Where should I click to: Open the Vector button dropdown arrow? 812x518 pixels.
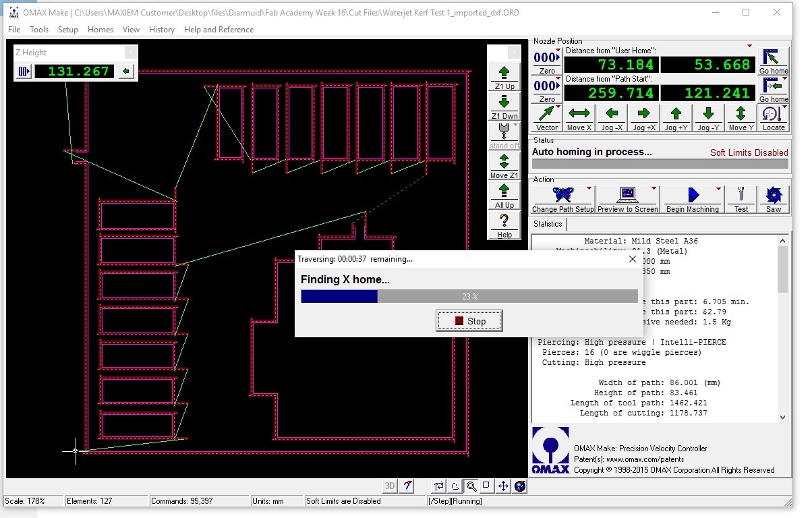558,107
